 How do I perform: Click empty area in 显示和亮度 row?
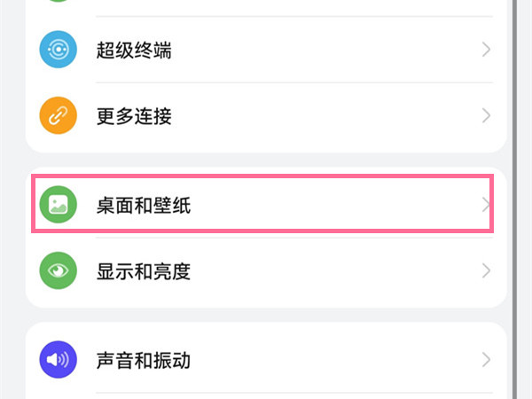[x=337, y=270]
